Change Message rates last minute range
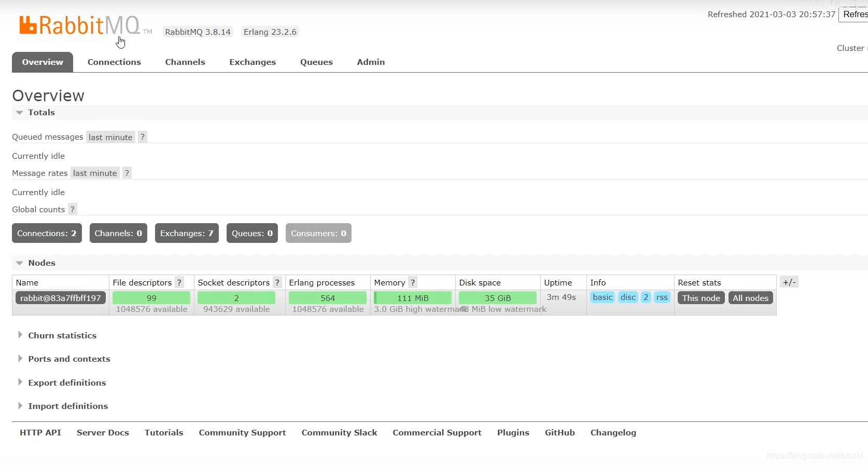 [95, 173]
